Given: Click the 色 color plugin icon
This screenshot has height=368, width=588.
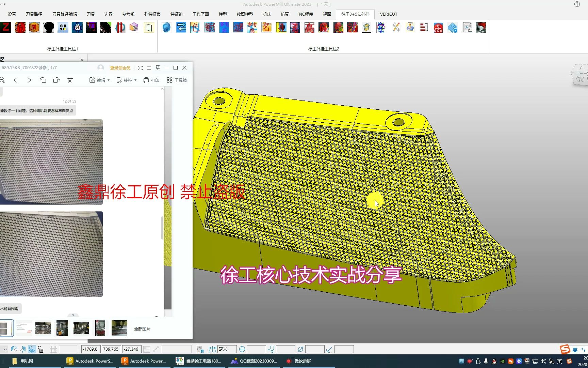Looking at the screenshot, I should (x=195, y=27).
